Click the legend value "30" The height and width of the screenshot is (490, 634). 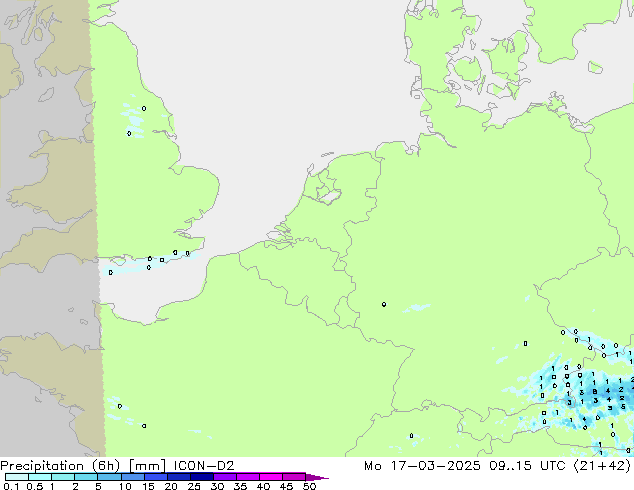217,486
